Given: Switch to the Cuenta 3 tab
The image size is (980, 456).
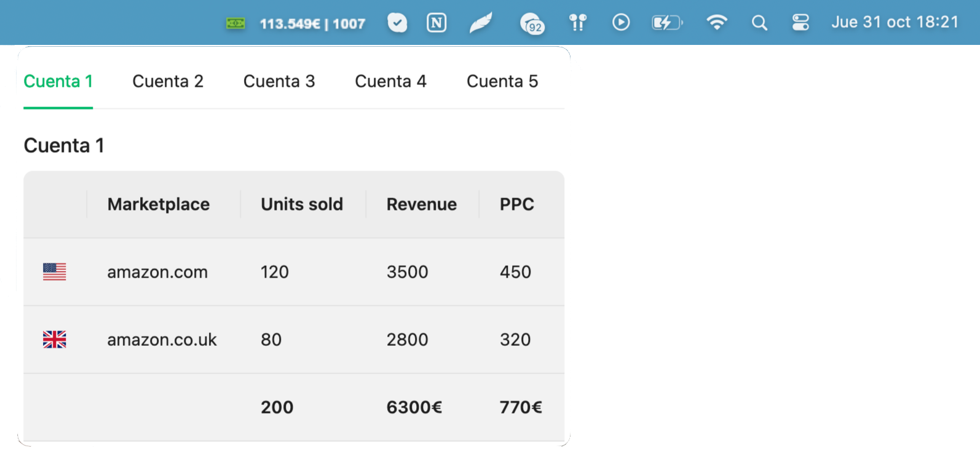Looking at the screenshot, I should pos(279,81).
